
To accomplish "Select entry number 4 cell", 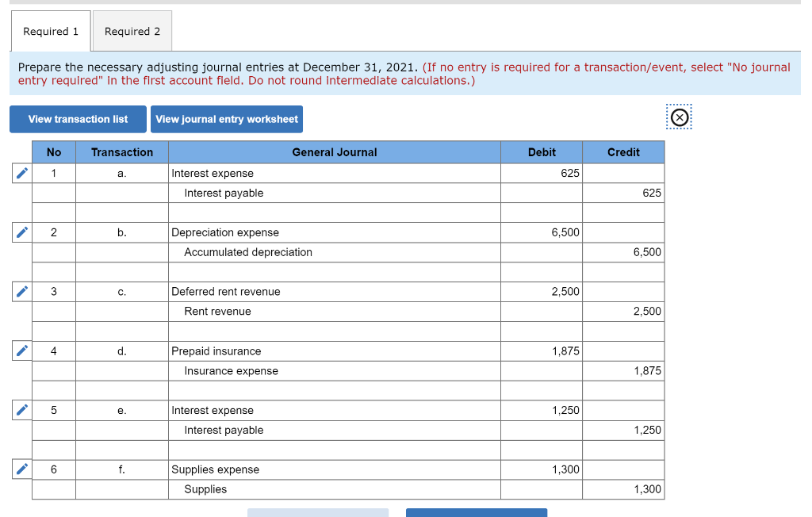I will click(x=54, y=350).
